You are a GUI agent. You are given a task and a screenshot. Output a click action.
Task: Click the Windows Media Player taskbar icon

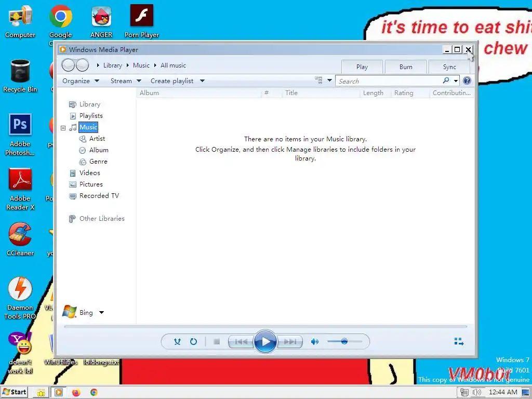58,393
